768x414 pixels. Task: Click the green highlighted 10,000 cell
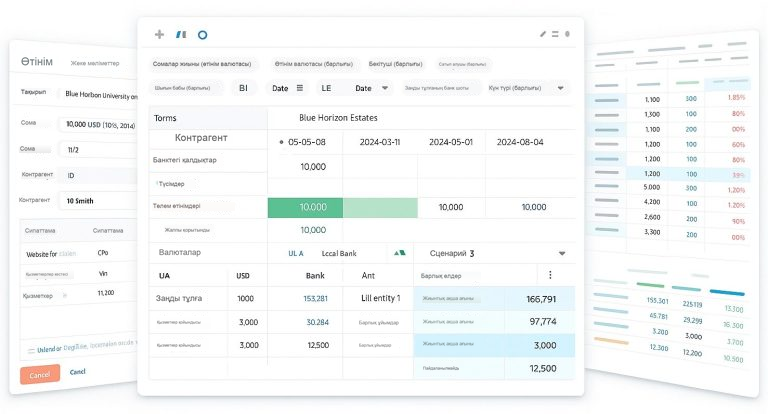pyautogui.click(x=305, y=207)
